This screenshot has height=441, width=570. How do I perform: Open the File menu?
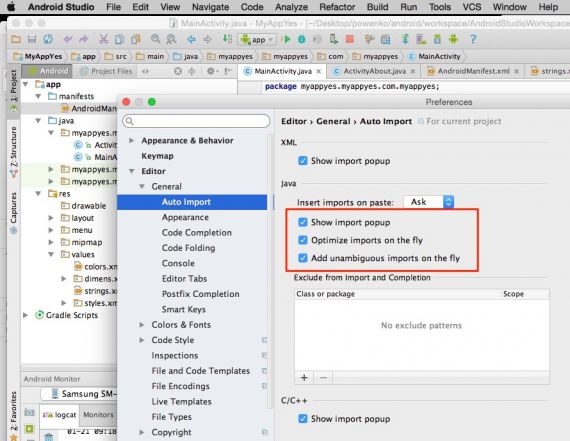(x=113, y=7)
